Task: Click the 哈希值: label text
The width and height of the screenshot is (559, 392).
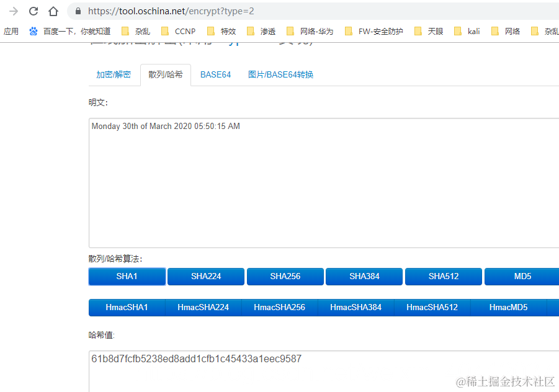Action: 102,336
